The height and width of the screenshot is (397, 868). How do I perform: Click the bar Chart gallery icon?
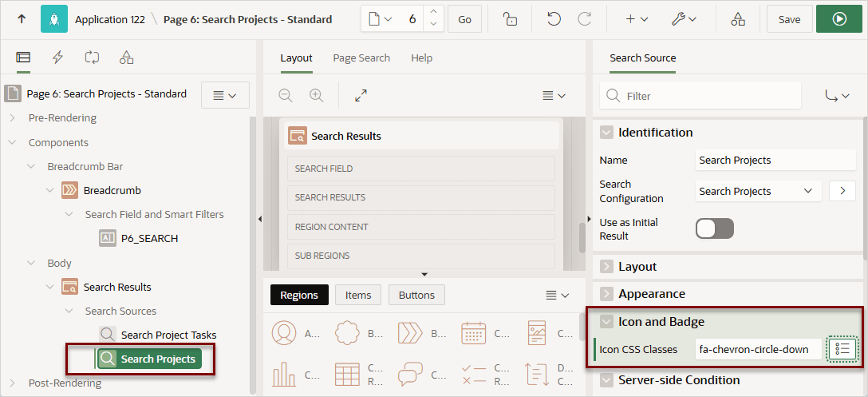(284, 375)
